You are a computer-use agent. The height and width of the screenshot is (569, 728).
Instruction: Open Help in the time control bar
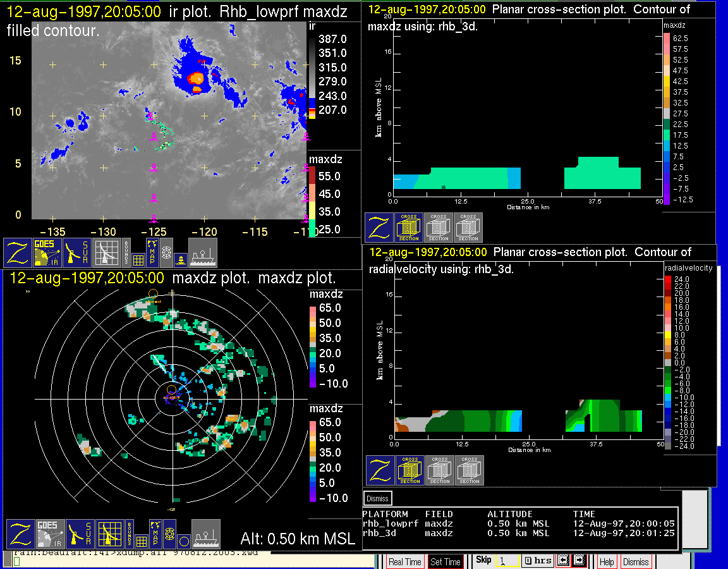coord(607,561)
